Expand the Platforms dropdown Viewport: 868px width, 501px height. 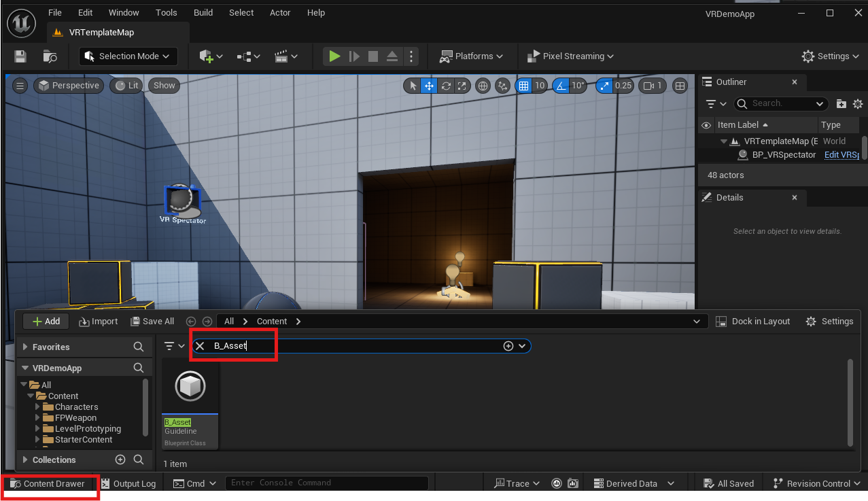coord(472,56)
